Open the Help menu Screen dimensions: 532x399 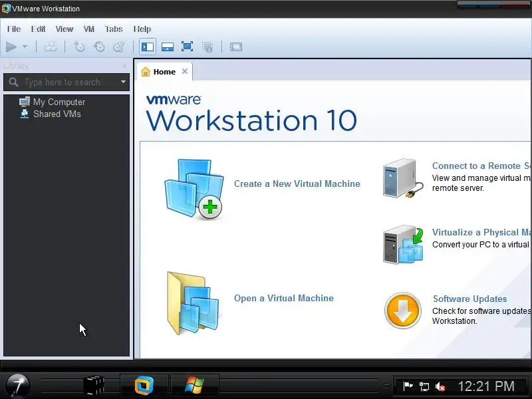(142, 29)
